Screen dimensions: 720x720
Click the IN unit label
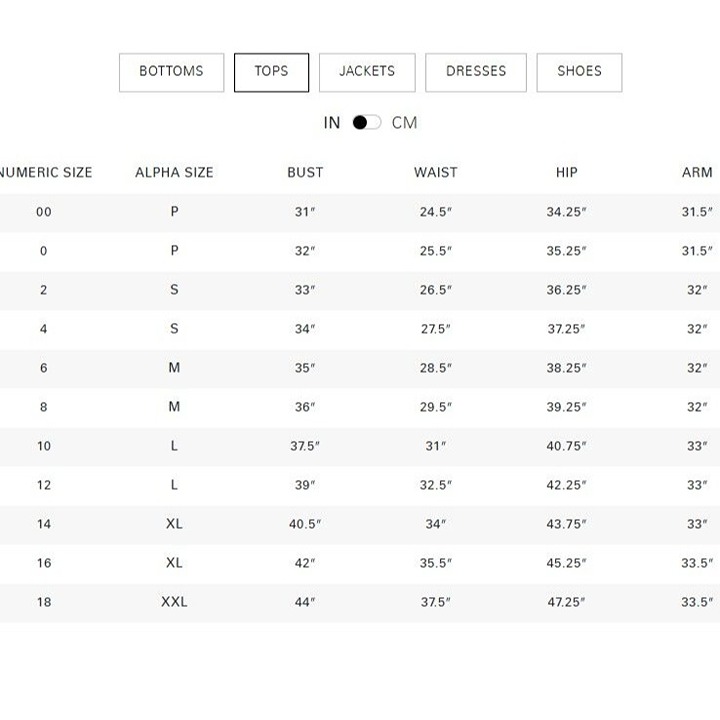[332, 123]
